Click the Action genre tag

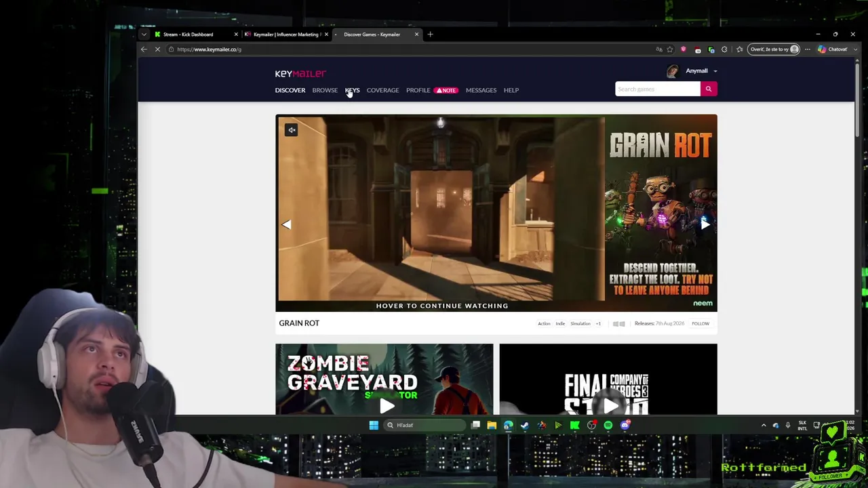pos(544,324)
